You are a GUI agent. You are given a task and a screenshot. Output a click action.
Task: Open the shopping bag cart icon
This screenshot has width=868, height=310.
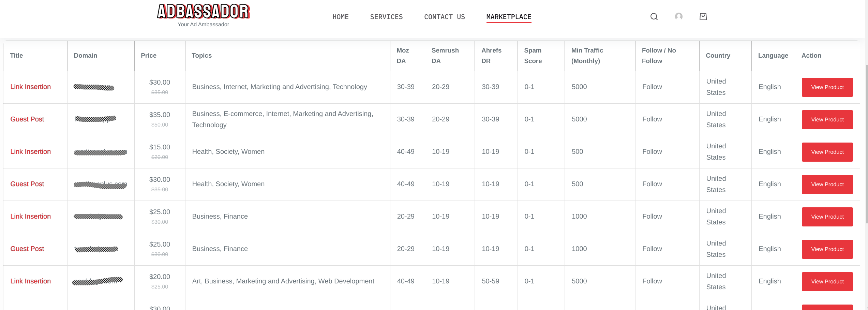coord(703,16)
